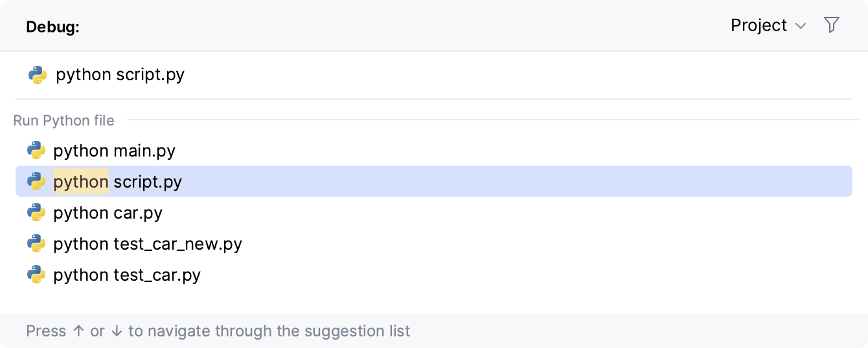Open the Project scope dropdown
868x348 pixels.
click(759, 25)
